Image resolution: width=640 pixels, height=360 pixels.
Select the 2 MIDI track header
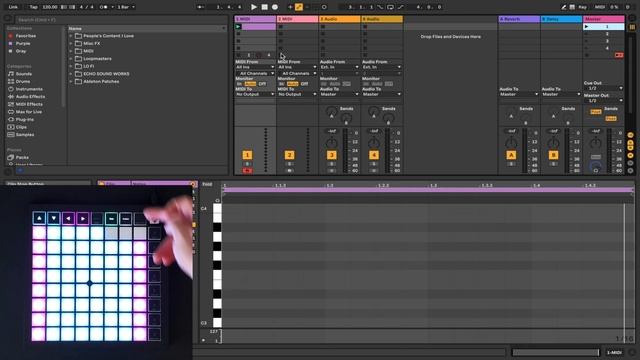298,19
